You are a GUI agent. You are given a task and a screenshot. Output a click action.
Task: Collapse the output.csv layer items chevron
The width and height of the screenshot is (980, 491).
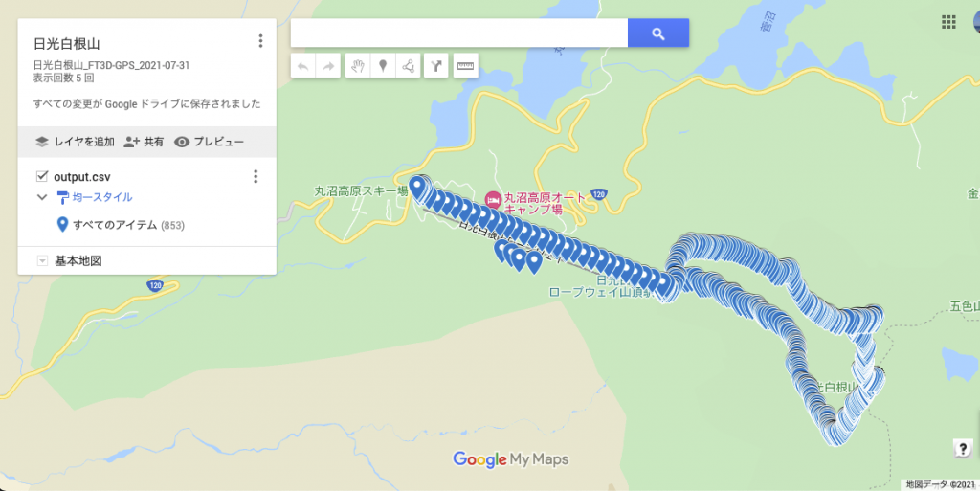[42, 197]
